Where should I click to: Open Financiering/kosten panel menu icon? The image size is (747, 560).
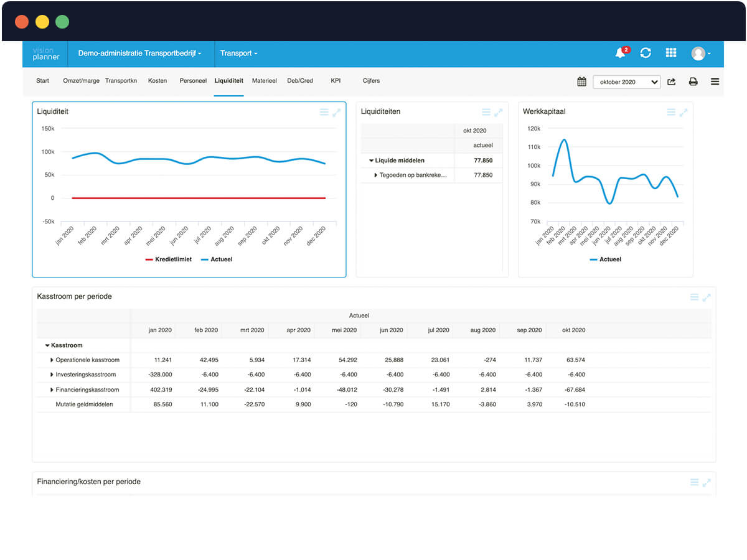point(694,482)
